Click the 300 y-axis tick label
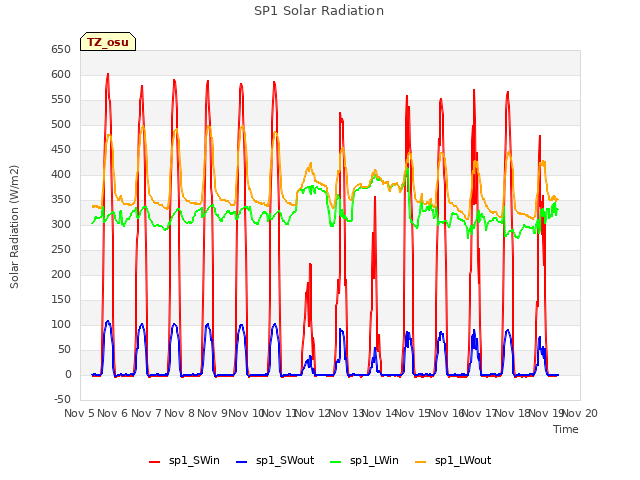This screenshot has width=640, height=480. coord(61,224)
